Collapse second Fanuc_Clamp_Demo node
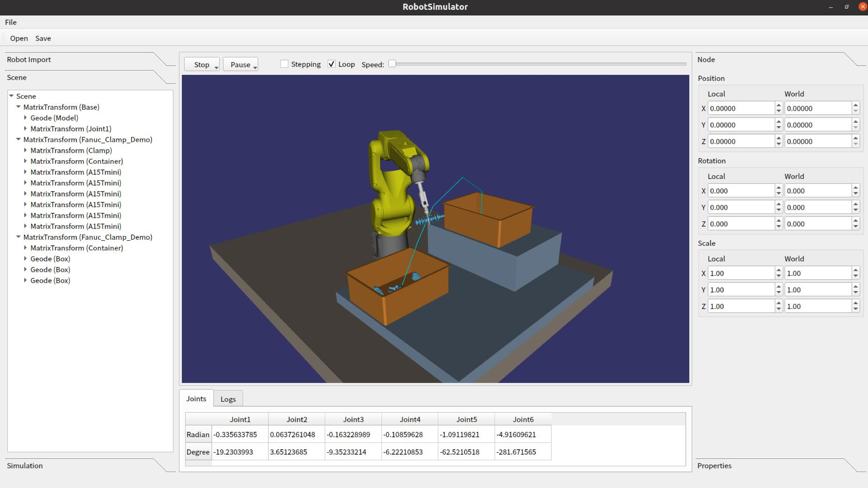This screenshot has width=868, height=488. [18, 237]
